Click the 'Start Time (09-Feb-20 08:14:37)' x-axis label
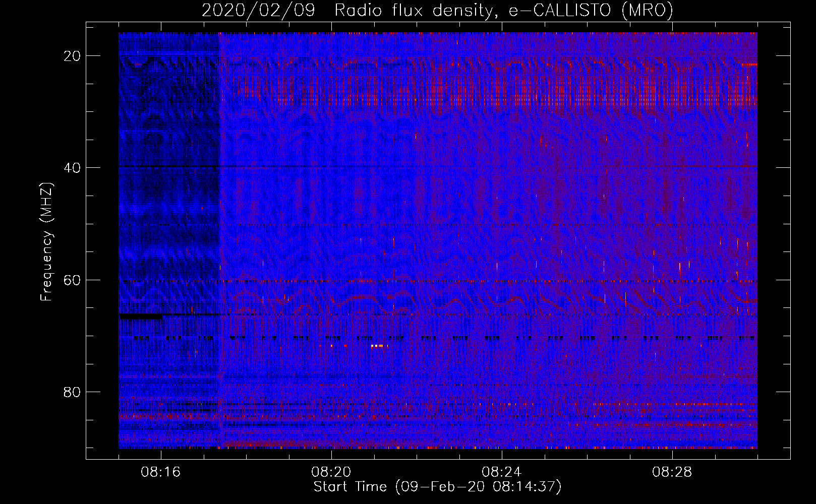 438,487
